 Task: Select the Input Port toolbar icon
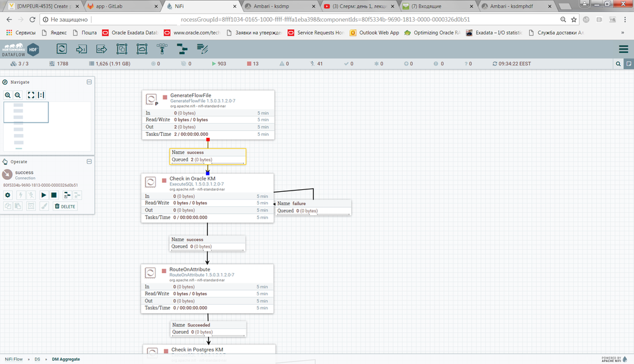coord(81,49)
